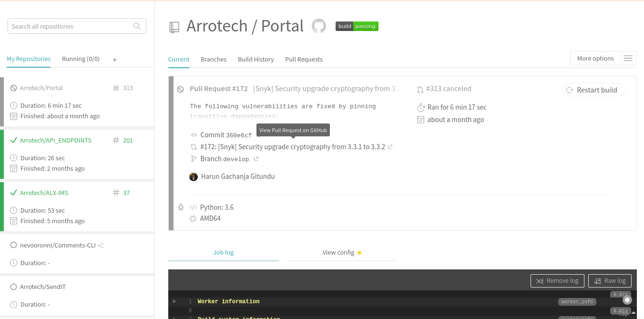Click the hamburger menu icon

628,58
